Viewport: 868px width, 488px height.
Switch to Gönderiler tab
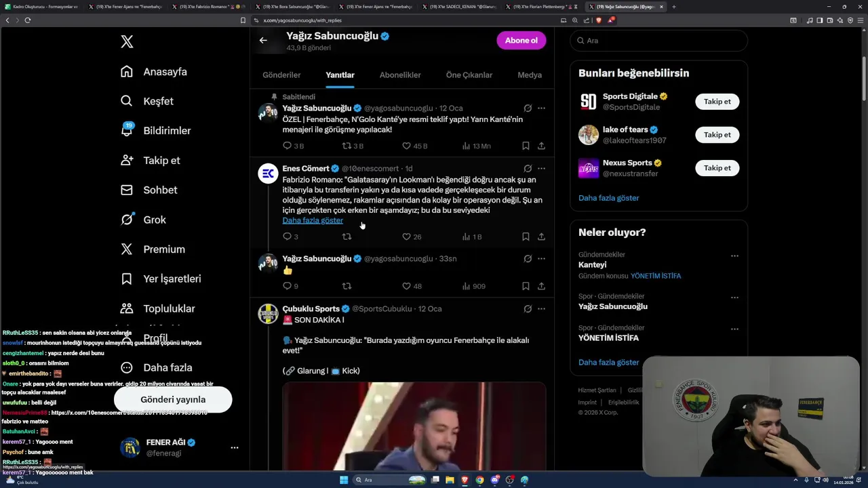[281, 75]
